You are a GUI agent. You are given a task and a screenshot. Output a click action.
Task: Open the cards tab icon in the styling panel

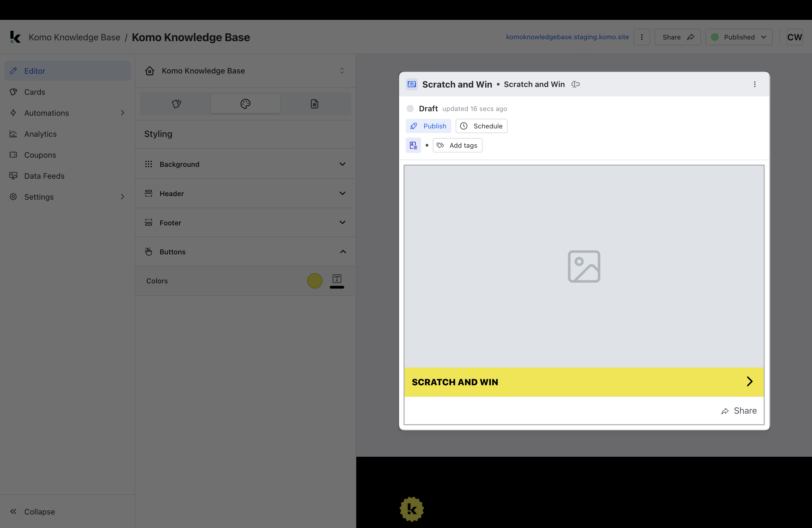(176, 104)
